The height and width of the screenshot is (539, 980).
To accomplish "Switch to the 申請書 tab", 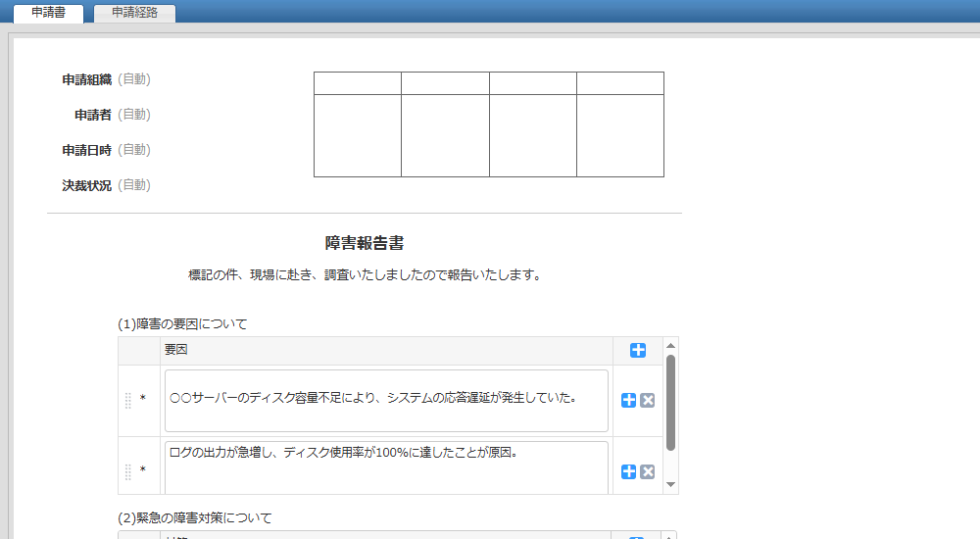I will 48,13.
